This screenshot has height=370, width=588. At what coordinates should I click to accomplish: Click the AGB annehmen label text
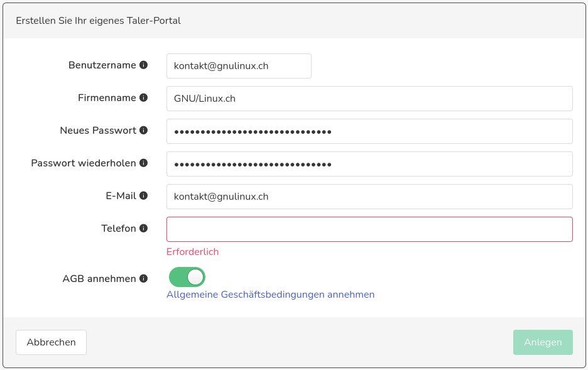[x=99, y=279]
